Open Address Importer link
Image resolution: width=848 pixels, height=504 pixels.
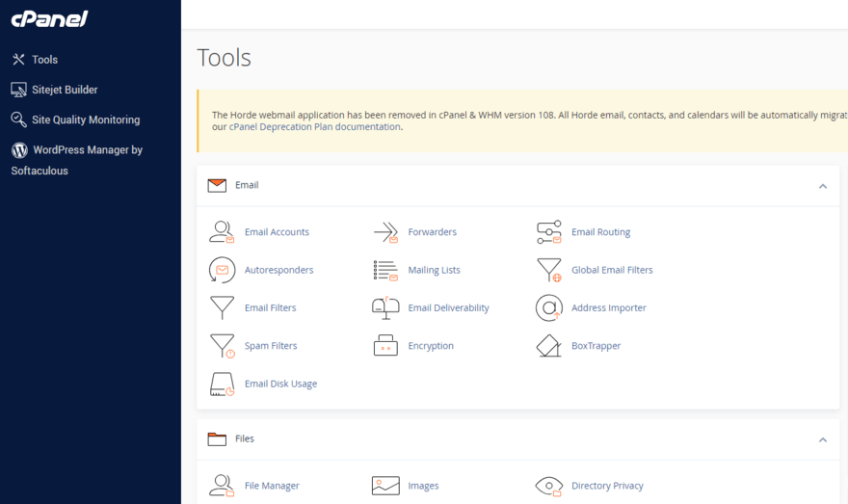pos(609,307)
